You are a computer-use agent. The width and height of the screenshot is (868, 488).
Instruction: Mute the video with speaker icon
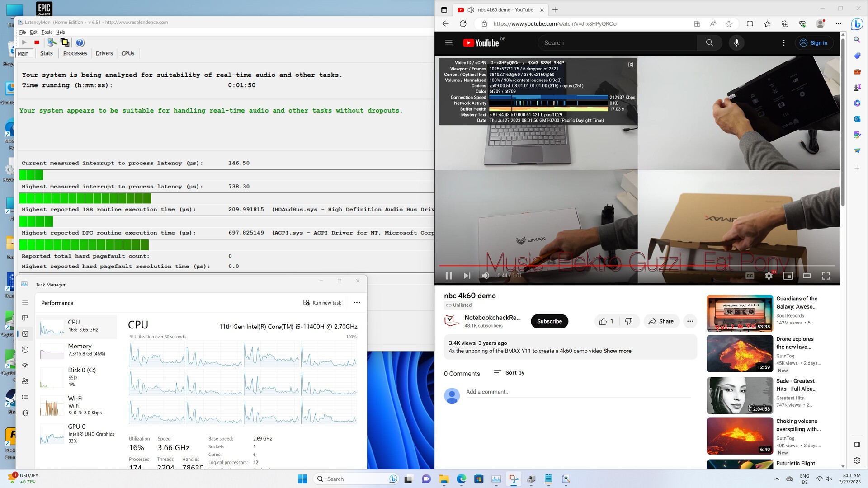[x=486, y=276]
